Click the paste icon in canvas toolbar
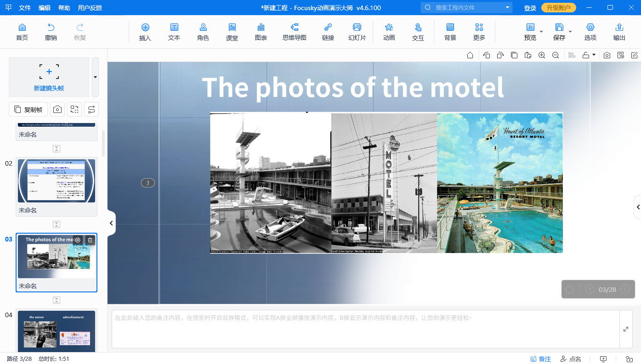Screen dimensions: 641x364 coord(528,55)
